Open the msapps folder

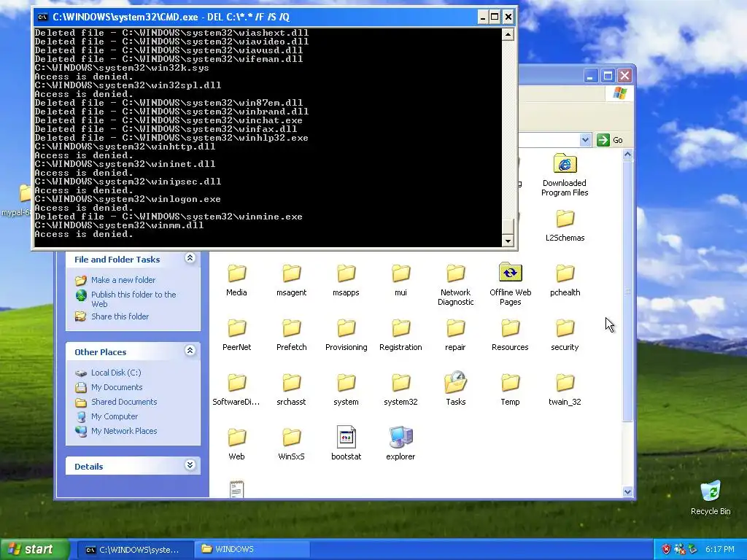(346, 280)
